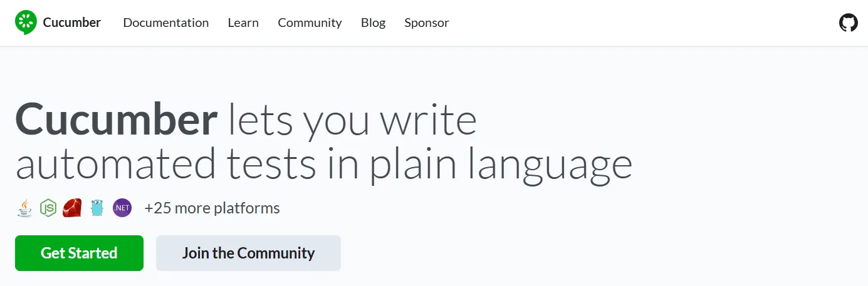The height and width of the screenshot is (286, 868).
Task: Click the Cucumber brand name in navbar
Action: click(x=71, y=23)
